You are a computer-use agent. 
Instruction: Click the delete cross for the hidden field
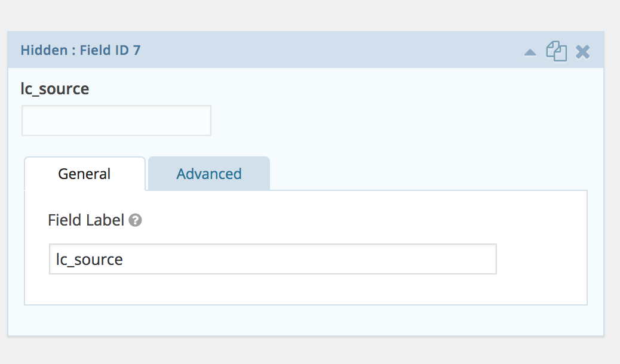tap(582, 52)
